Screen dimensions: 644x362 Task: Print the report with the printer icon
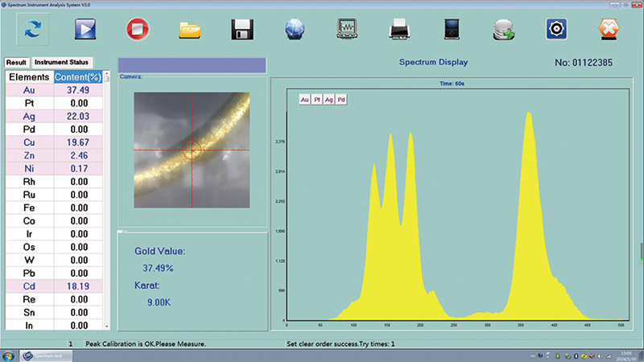coord(399,30)
